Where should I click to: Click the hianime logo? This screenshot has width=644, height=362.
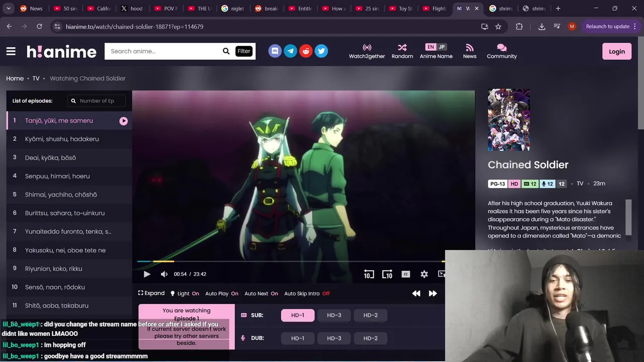(x=61, y=51)
